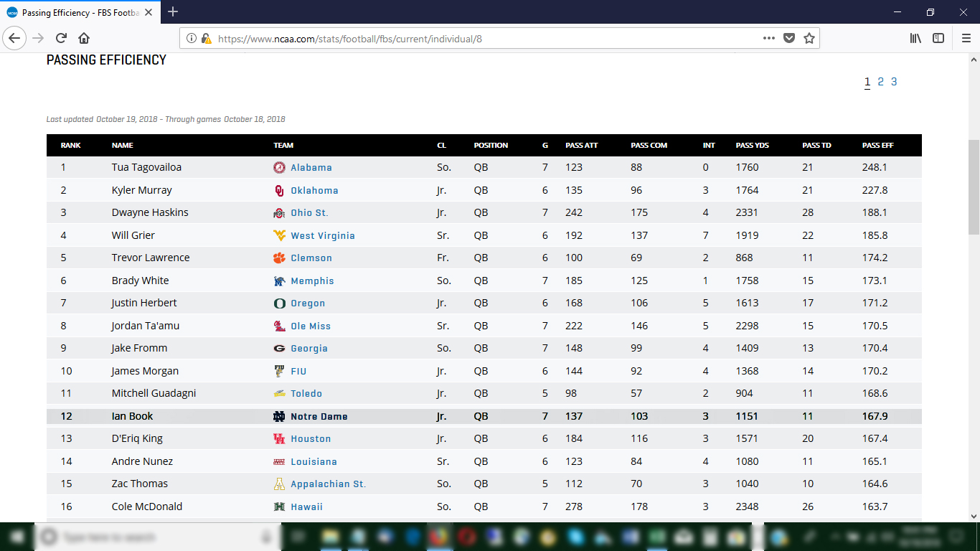Select the name Cole McDonald
Image resolution: width=980 pixels, height=551 pixels.
(x=147, y=507)
